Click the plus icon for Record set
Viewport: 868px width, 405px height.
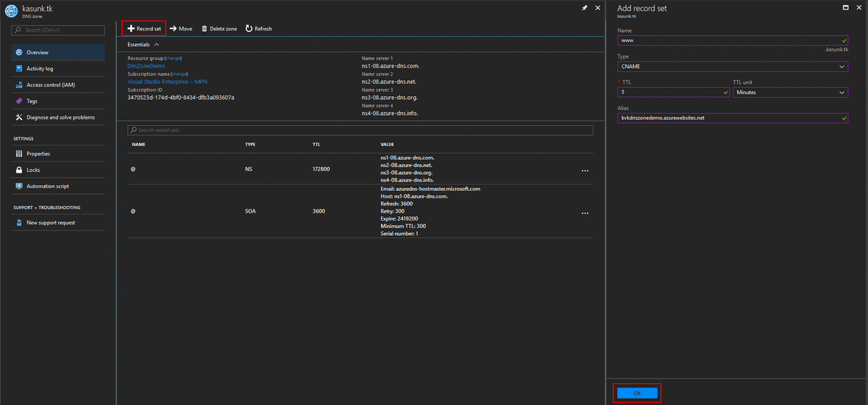coord(131,28)
